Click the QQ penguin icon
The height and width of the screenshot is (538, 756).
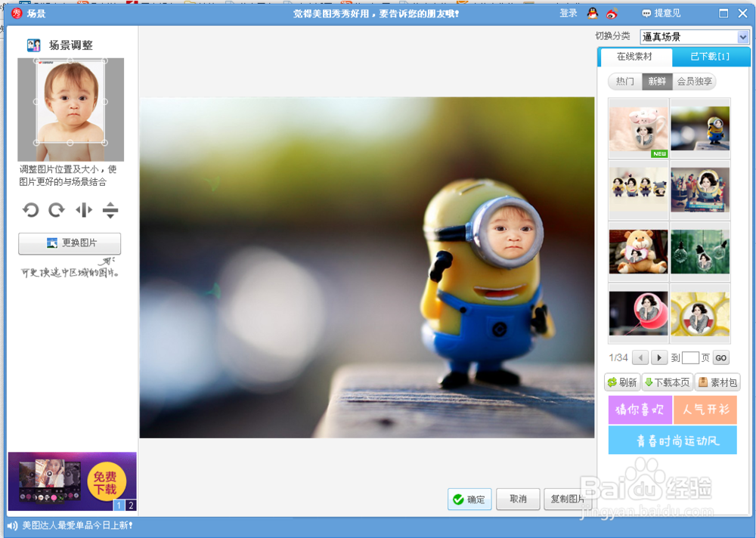pos(592,14)
